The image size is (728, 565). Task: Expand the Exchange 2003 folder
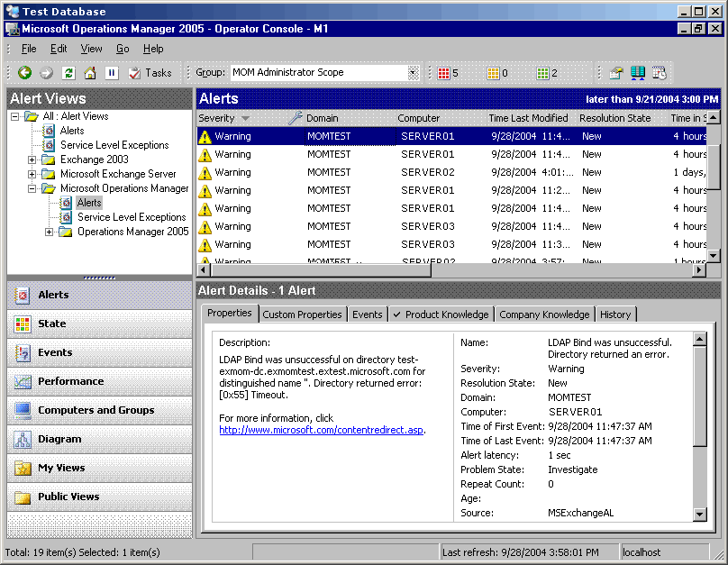[x=32, y=160]
